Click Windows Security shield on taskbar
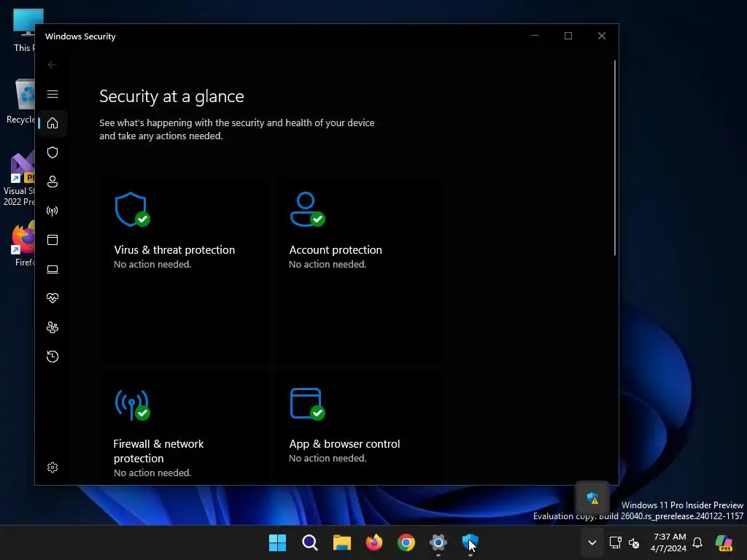The image size is (747, 560). [471, 542]
